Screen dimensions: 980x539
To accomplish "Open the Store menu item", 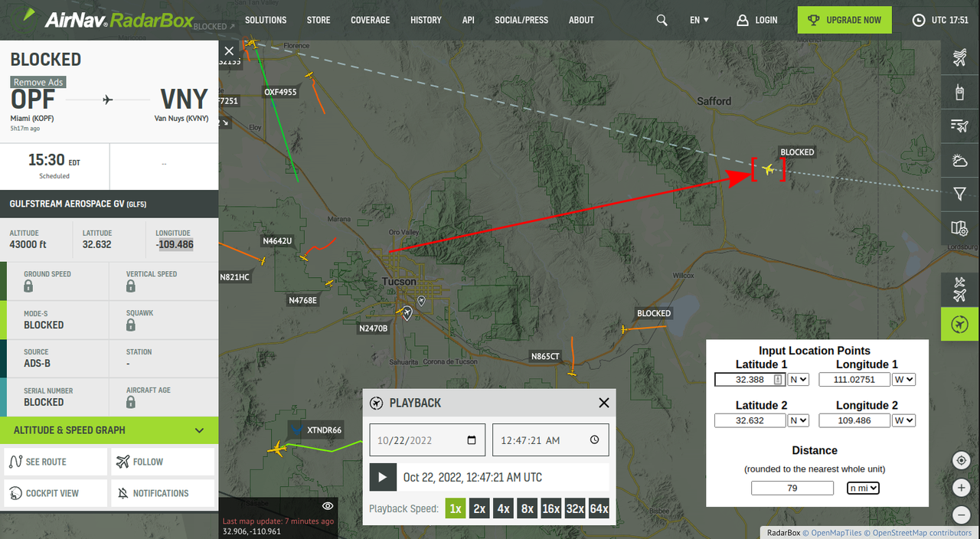I will (x=318, y=20).
